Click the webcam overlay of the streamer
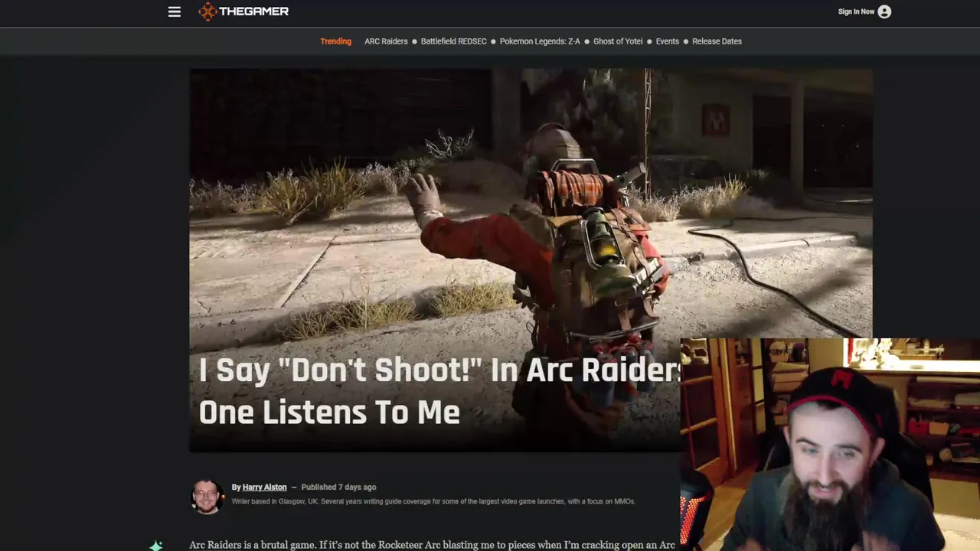This screenshot has width=980, height=551. [830, 445]
